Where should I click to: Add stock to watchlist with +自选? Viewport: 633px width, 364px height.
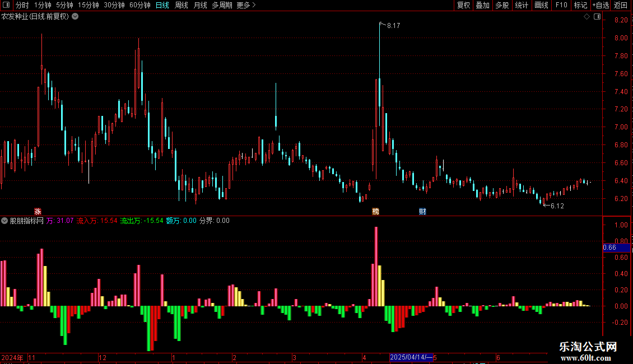[601, 5]
